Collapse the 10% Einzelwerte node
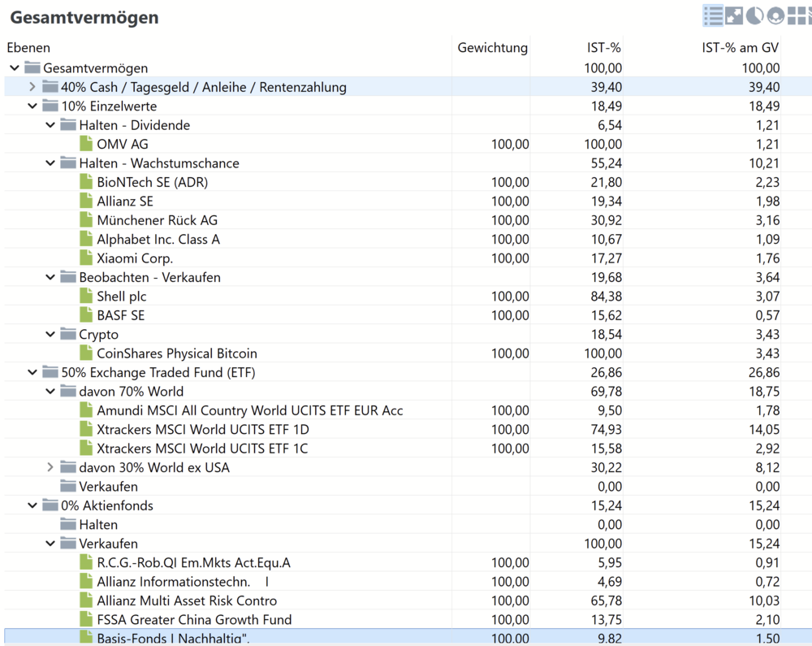Viewport: 812px width, 646px height. click(x=32, y=106)
